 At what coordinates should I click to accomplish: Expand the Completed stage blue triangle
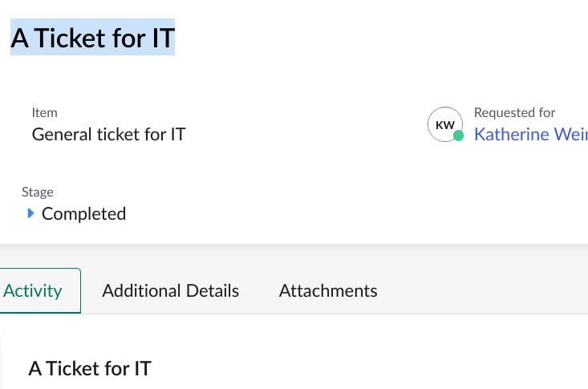click(31, 213)
